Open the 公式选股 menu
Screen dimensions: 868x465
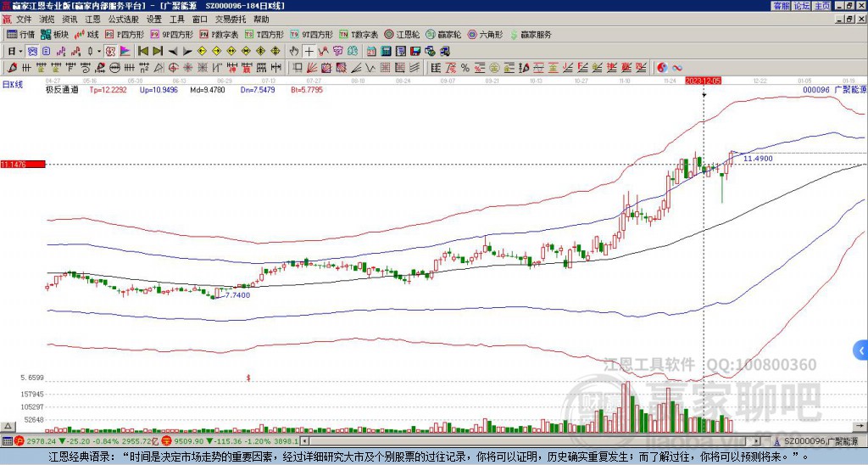coord(124,20)
